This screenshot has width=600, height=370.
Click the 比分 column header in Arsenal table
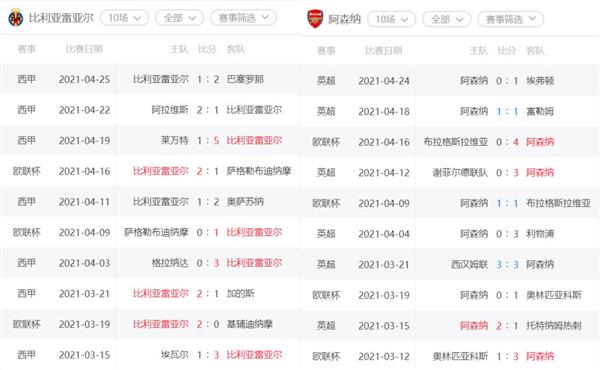(x=507, y=51)
